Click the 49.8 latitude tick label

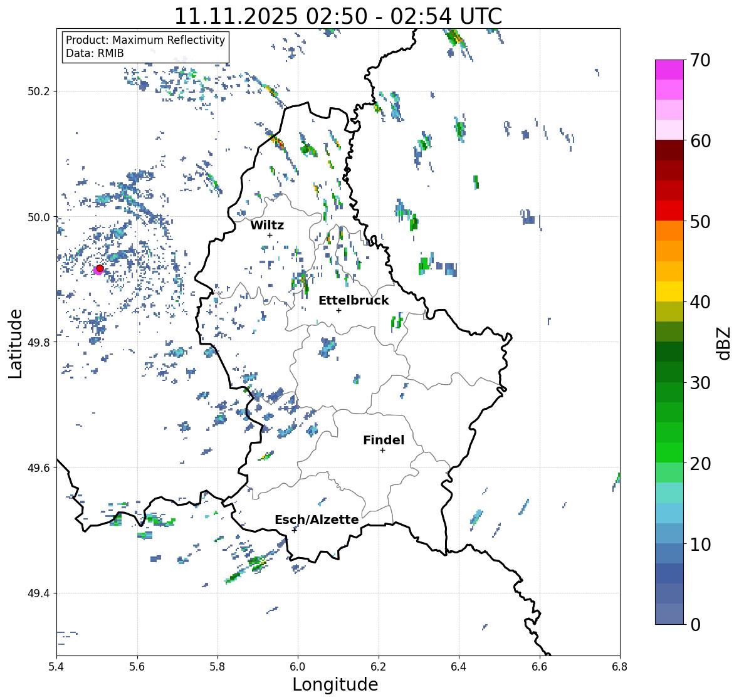[39, 342]
